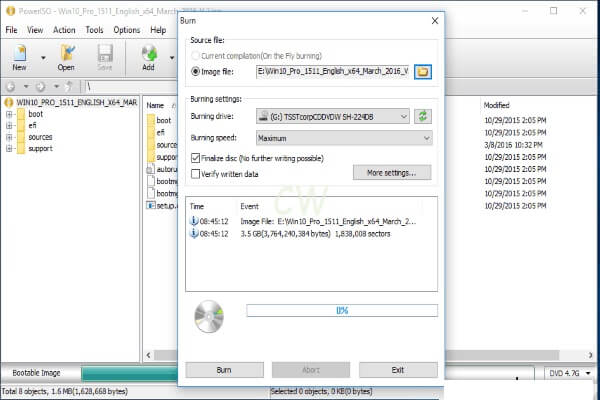The image size is (600, 400).
Task: Expand the support tree node
Action: click(9, 149)
